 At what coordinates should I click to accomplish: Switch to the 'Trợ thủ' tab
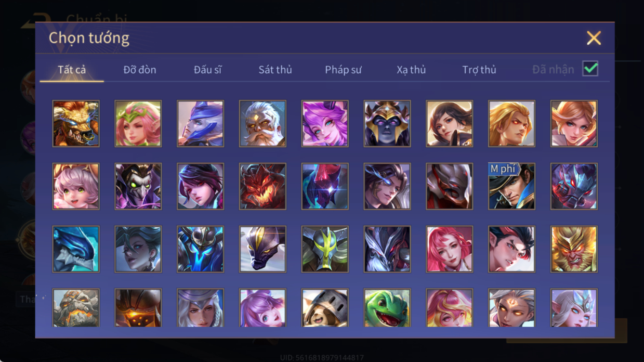[479, 70]
